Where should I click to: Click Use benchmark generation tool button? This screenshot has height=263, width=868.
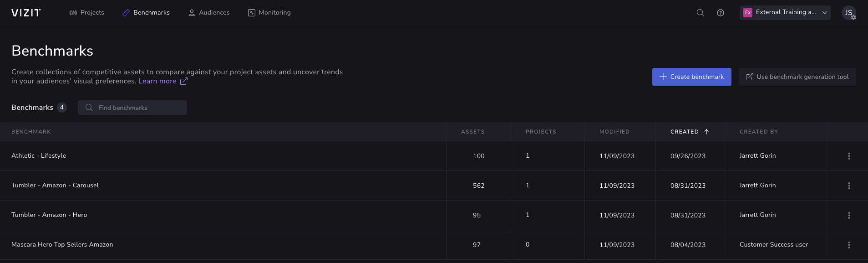coord(797,77)
